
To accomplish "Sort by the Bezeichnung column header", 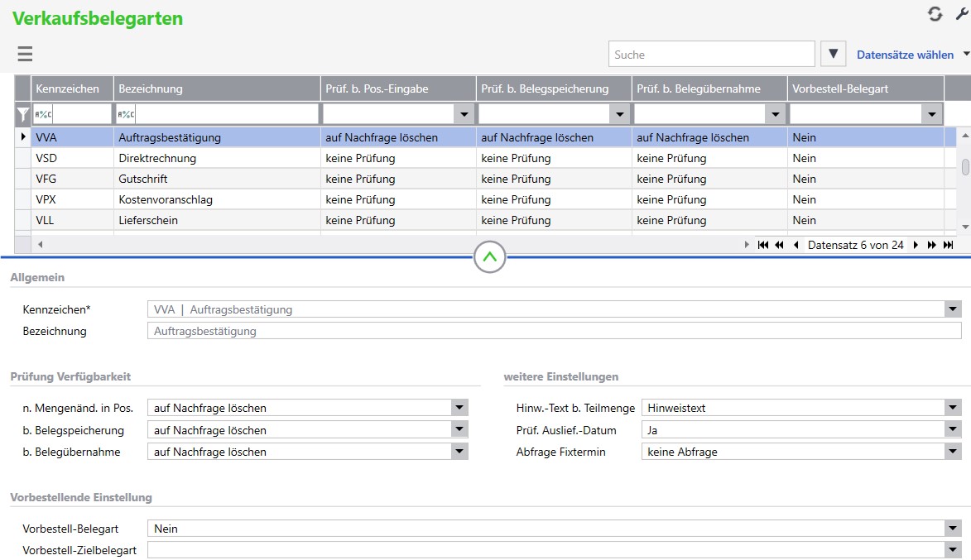I will tap(217, 89).
